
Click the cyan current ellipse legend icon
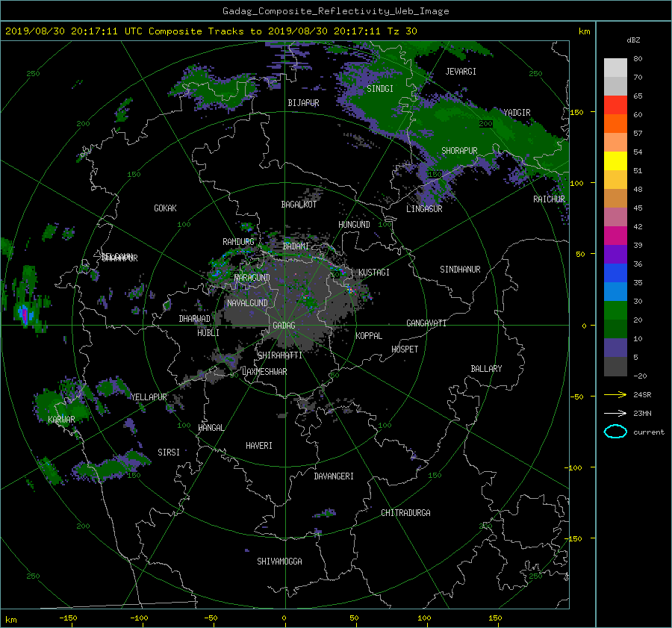coord(615,432)
